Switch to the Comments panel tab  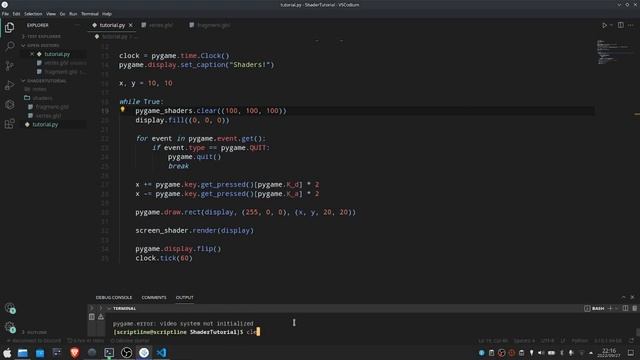(x=154, y=298)
